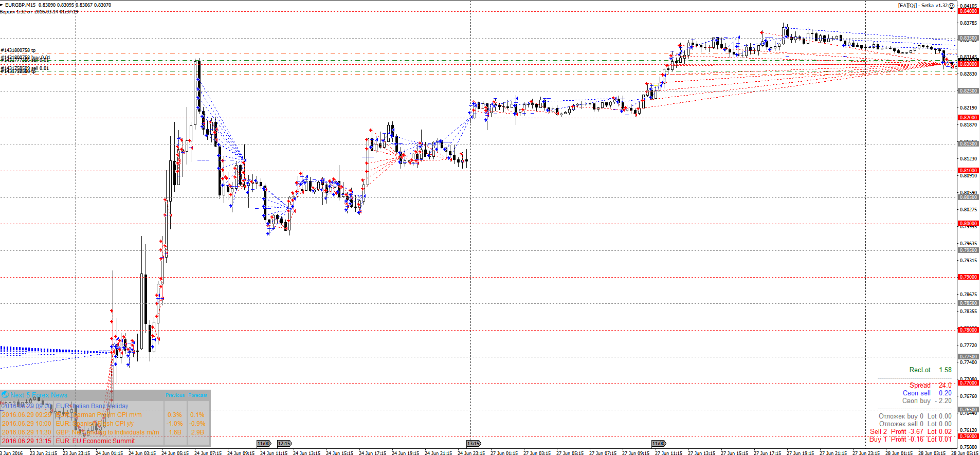Click the red 0.79000 price level tag

coord(968,277)
